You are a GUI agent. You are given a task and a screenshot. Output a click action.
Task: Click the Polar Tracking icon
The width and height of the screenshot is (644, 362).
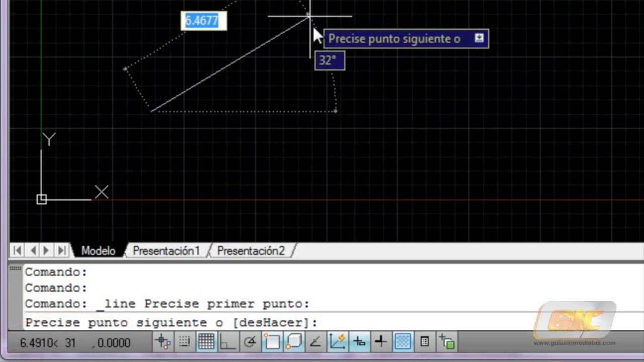[x=250, y=342]
